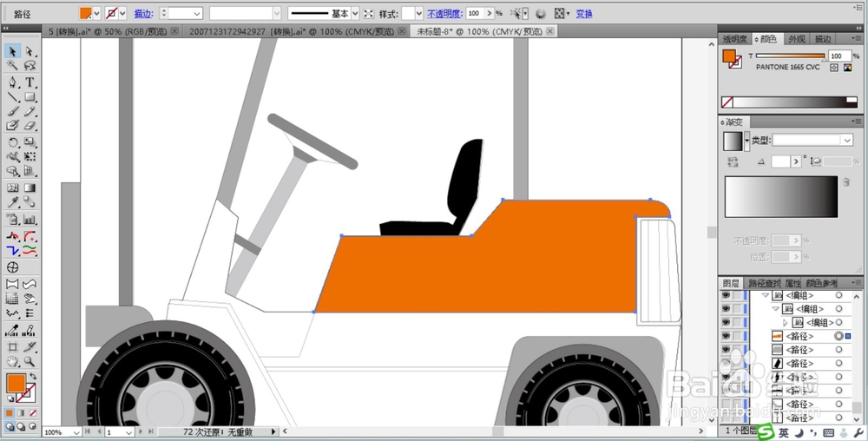Open the 外观 panel tab

797,39
